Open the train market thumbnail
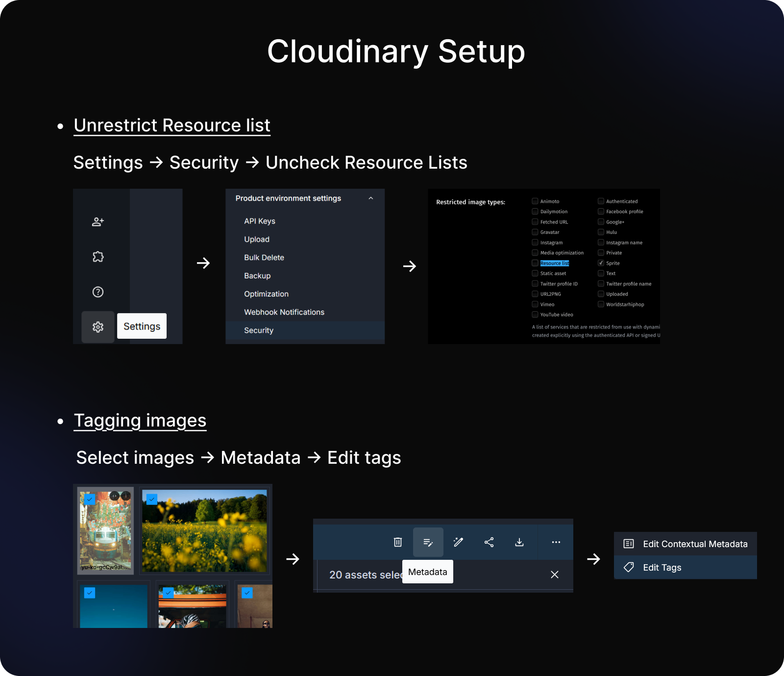The image size is (784, 676). point(105,531)
